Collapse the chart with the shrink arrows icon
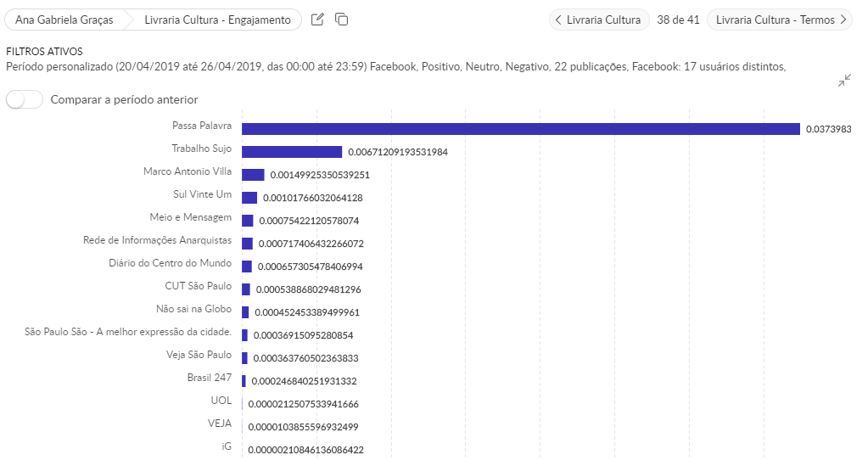This screenshot has width=868, height=460. point(844,81)
